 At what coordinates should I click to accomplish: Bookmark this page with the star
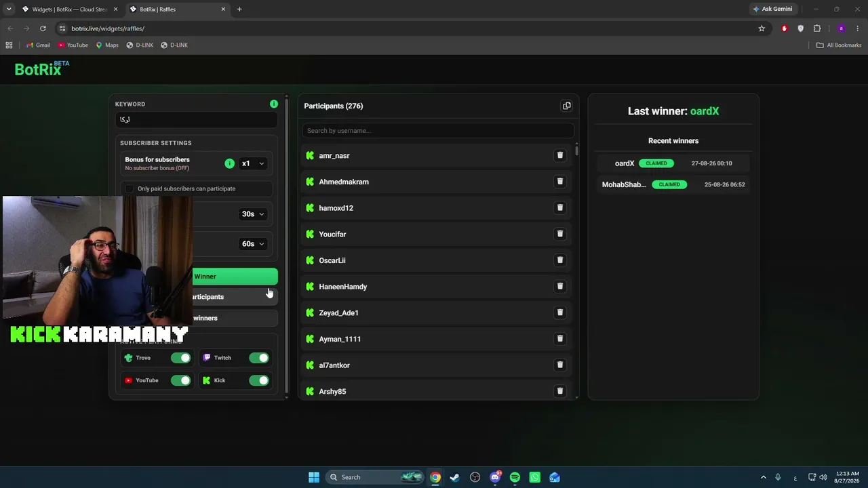click(762, 28)
